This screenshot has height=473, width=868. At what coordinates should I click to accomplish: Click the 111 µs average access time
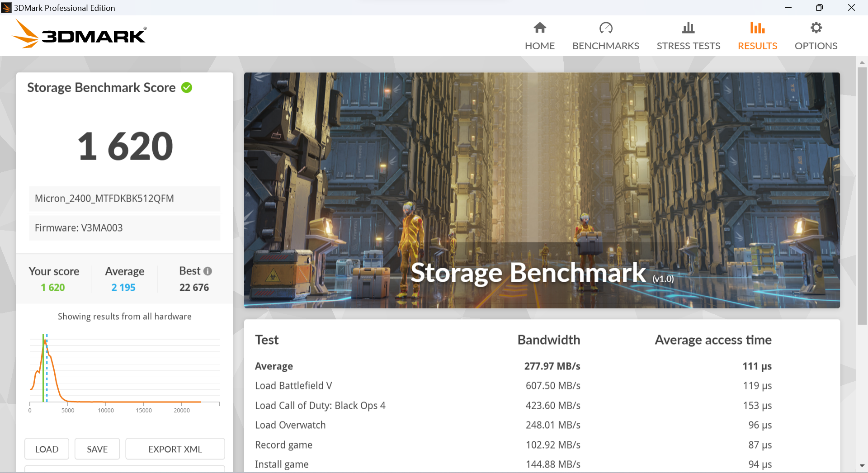pos(757,366)
